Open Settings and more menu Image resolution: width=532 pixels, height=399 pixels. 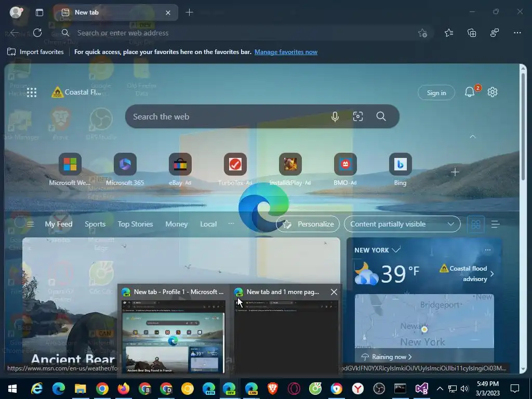[517, 33]
